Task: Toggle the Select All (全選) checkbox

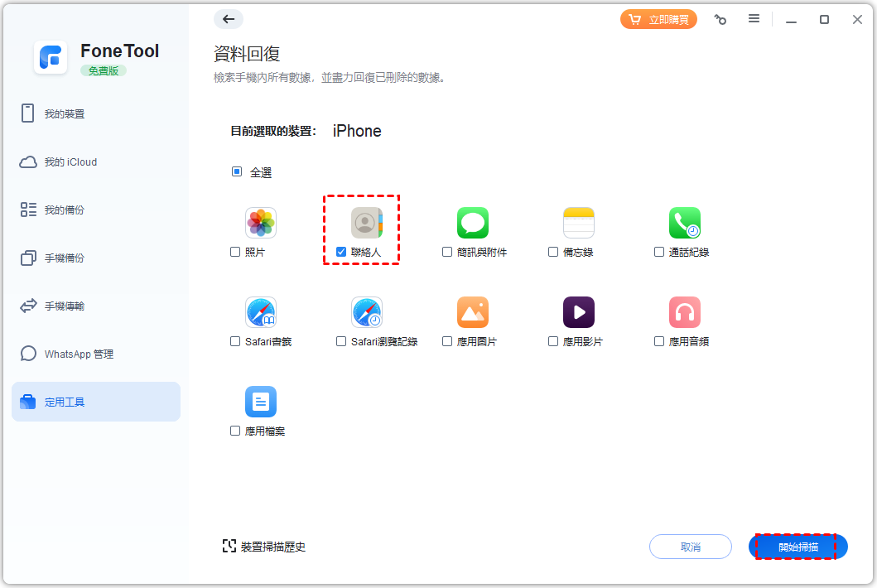Action: 237,172
